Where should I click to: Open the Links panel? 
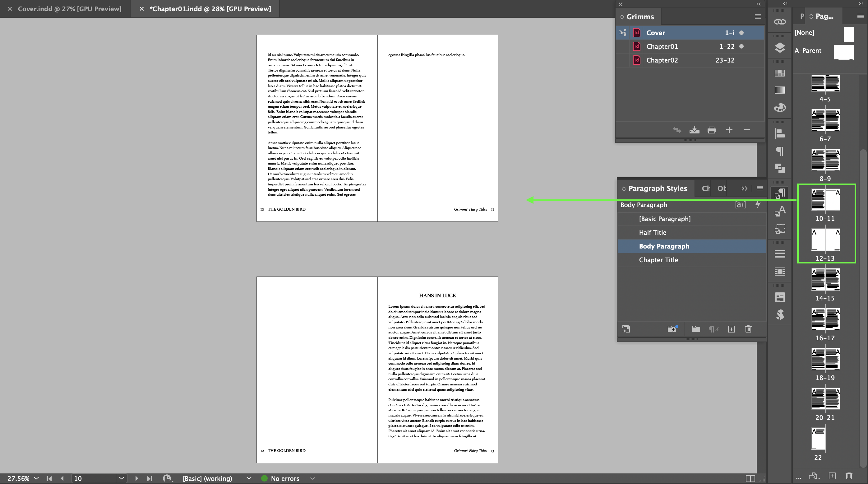pos(779,21)
